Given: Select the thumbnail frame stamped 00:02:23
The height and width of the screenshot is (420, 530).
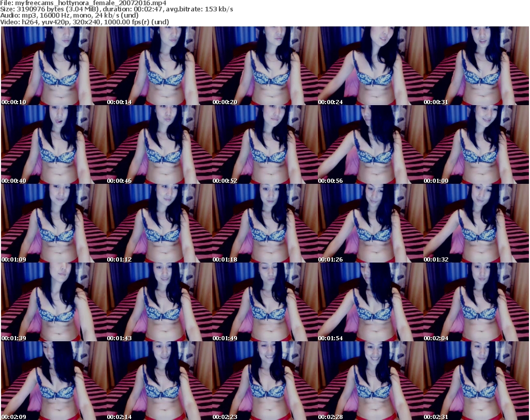Looking at the screenshot, I should click(264, 381).
